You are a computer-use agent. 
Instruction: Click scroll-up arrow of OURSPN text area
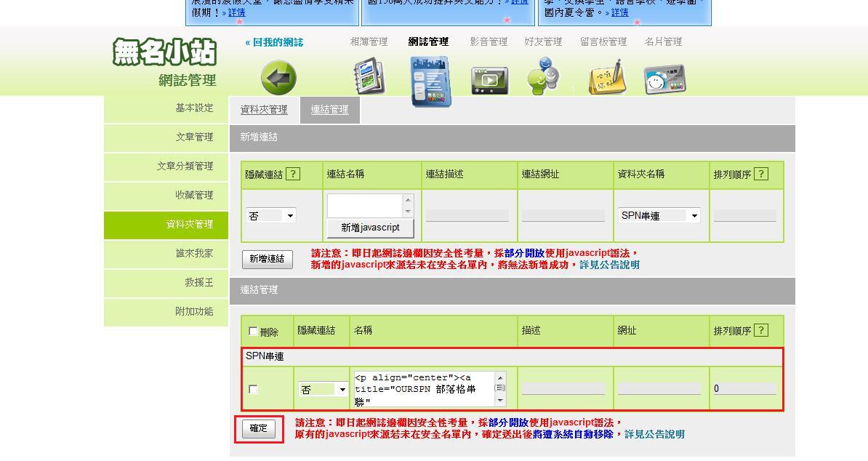tap(500, 377)
